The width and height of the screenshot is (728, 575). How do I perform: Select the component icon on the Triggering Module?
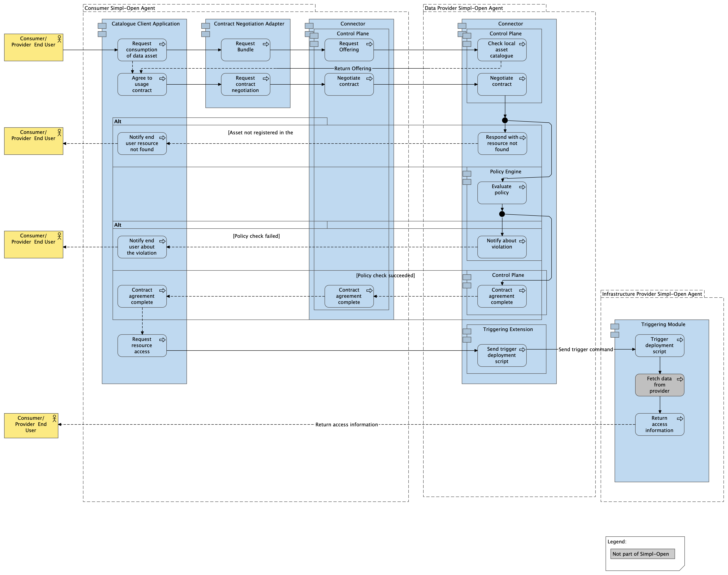coord(615,327)
